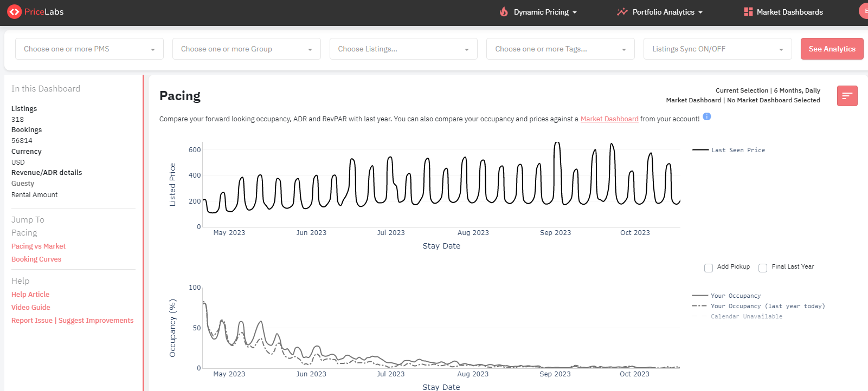Open the Market Dashboard link in description
868x391 pixels.
(x=609, y=119)
